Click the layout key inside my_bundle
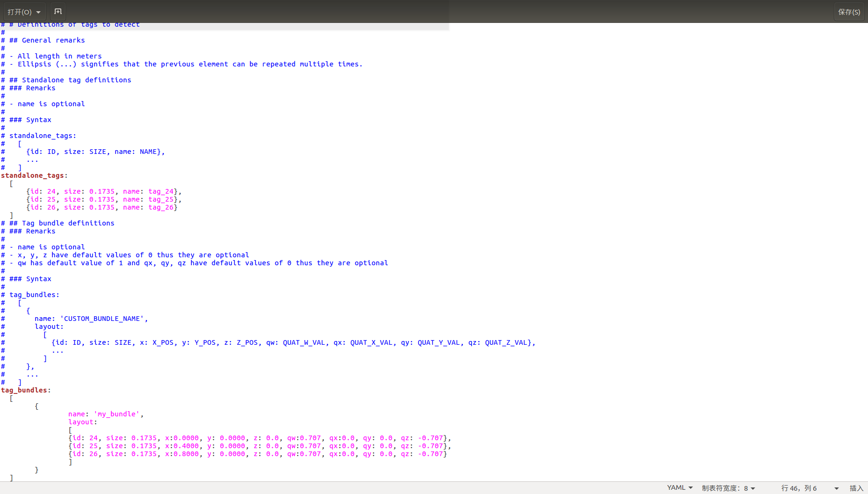 coord(80,421)
